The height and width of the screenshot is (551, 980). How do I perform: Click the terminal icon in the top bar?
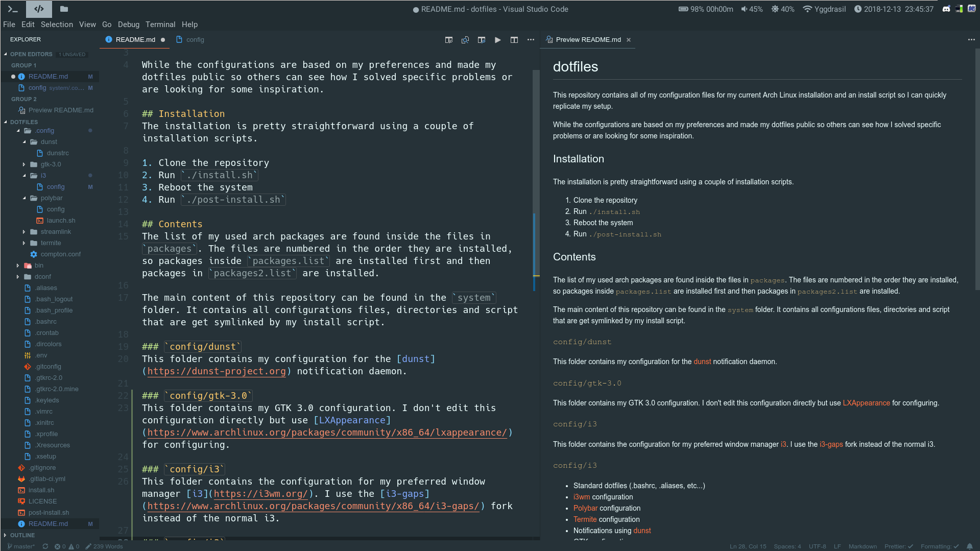[x=13, y=9]
